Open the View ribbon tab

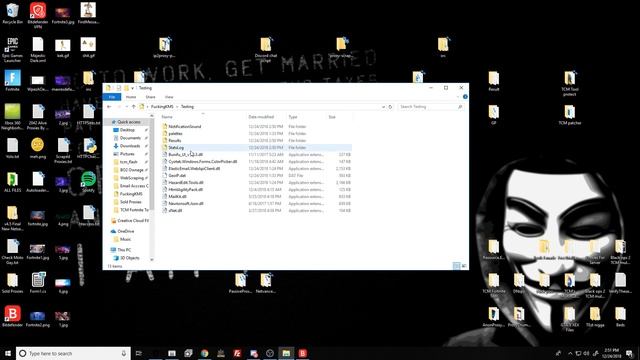(169, 97)
